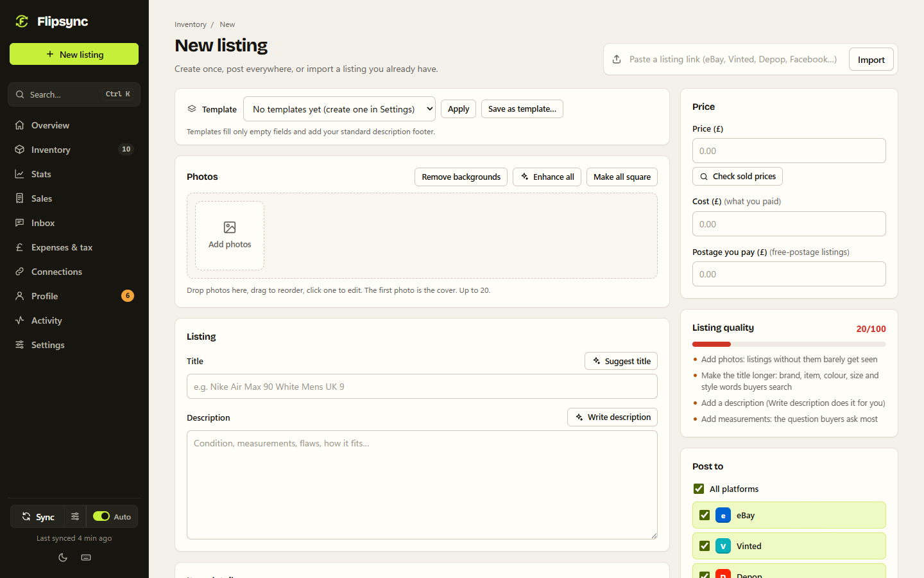Click the Template layers icon

coord(192,109)
